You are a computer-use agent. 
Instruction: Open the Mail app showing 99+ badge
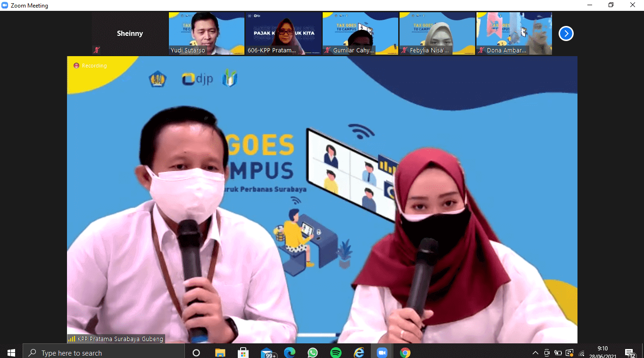pyautogui.click(x=267, y=352)
